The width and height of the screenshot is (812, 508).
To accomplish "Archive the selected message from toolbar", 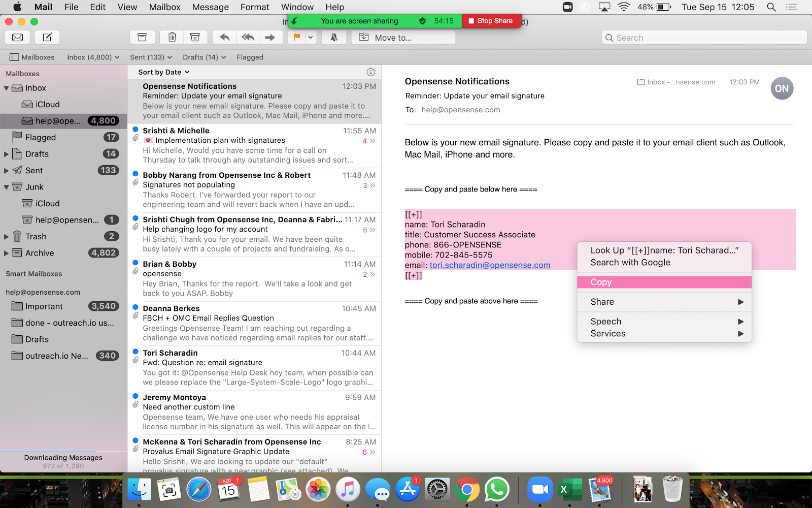I will [x=142, y=38].
